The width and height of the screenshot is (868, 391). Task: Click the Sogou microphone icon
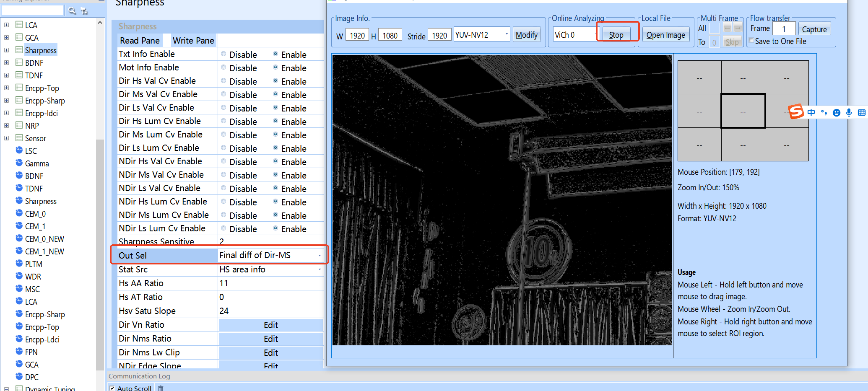click(x=849, y=112)
